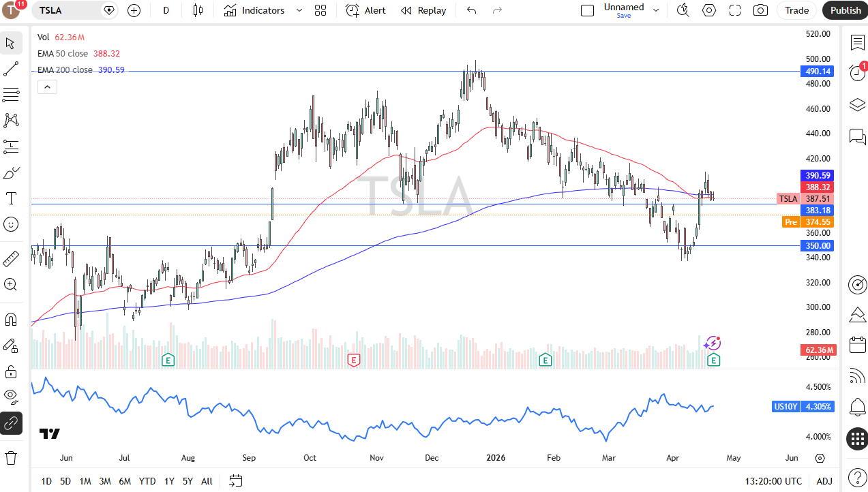Open the user profile avatar menu
The width and height of the screenshot is (868, 492).
[x=12, y=10]
